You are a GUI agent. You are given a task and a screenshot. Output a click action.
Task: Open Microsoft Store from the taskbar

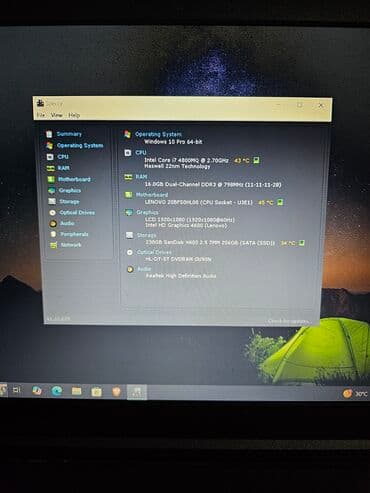[97, 392]
